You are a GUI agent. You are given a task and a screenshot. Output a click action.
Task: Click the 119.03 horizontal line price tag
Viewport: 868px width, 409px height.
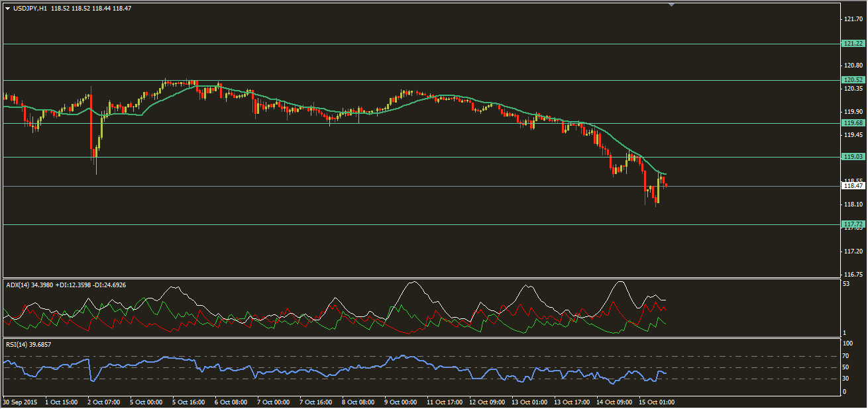(x=853, y=157)
